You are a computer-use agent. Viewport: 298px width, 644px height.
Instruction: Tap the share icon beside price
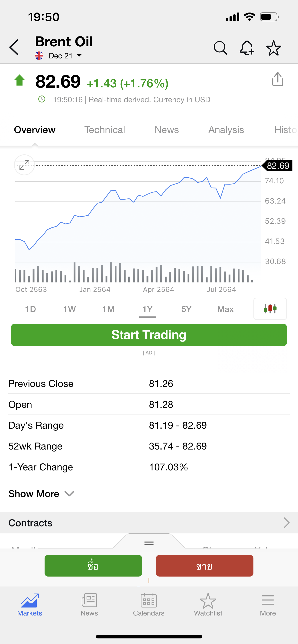click(278, 80)
